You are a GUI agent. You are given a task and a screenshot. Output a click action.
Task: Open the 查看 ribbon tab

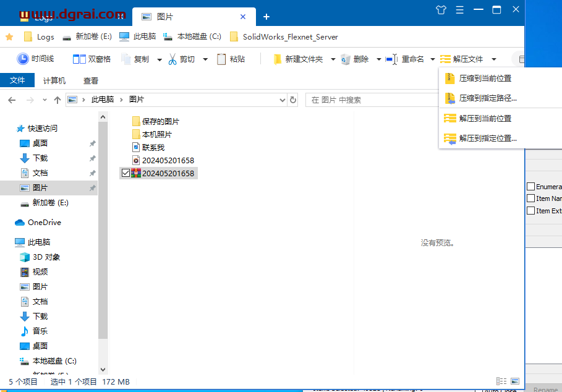point(91,80)
